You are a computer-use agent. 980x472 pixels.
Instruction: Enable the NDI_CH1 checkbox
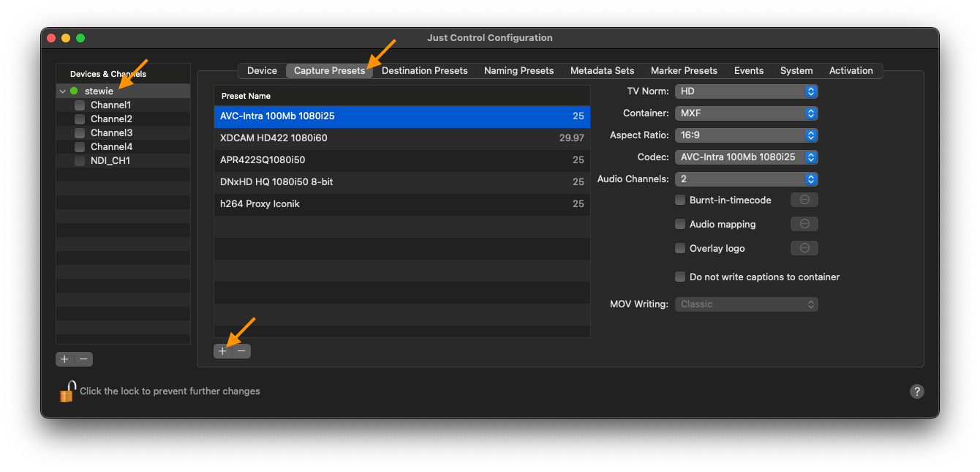click(80, 161)
